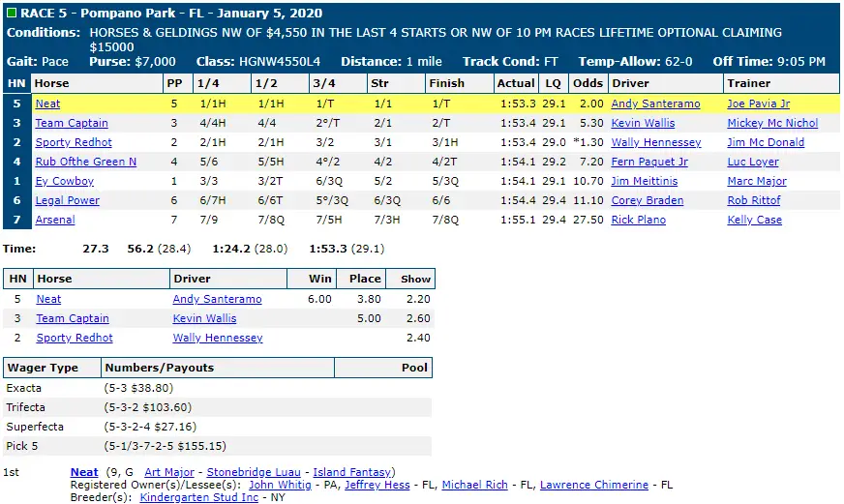Open the Island Fantasy link
This screenshot has width=844, height=504.
tap(352, 472)
